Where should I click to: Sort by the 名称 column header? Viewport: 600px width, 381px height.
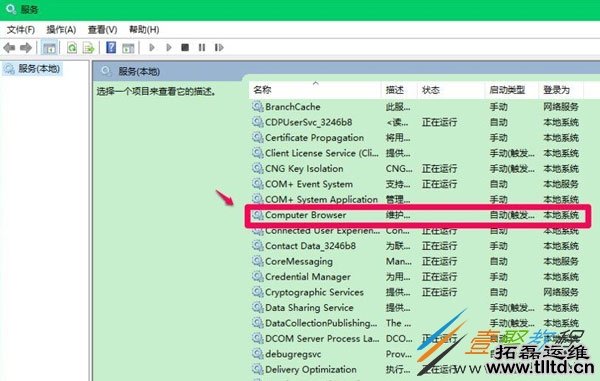coord(316,90)
